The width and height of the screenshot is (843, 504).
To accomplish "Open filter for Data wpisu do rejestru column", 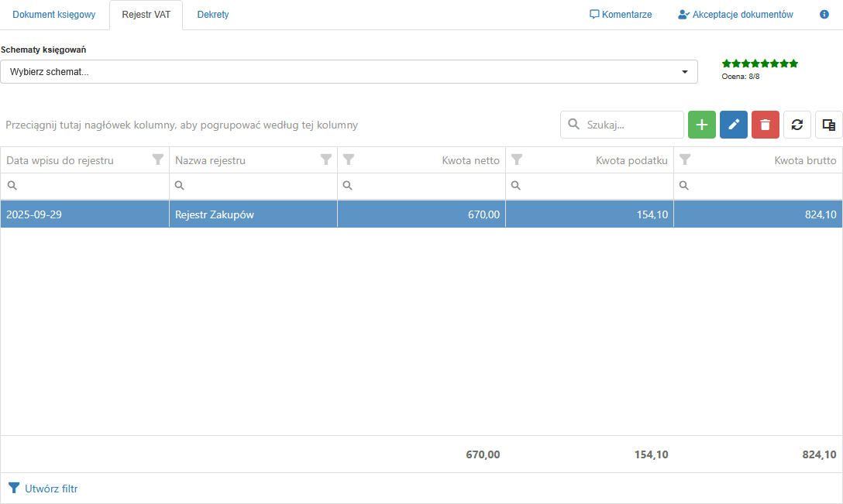I will click(x=158, y=160).
